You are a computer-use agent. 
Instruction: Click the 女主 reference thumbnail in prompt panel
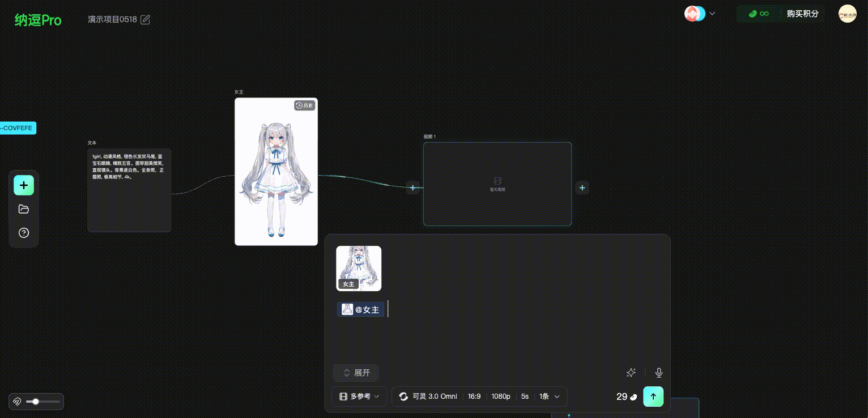(x=359, y=268)
